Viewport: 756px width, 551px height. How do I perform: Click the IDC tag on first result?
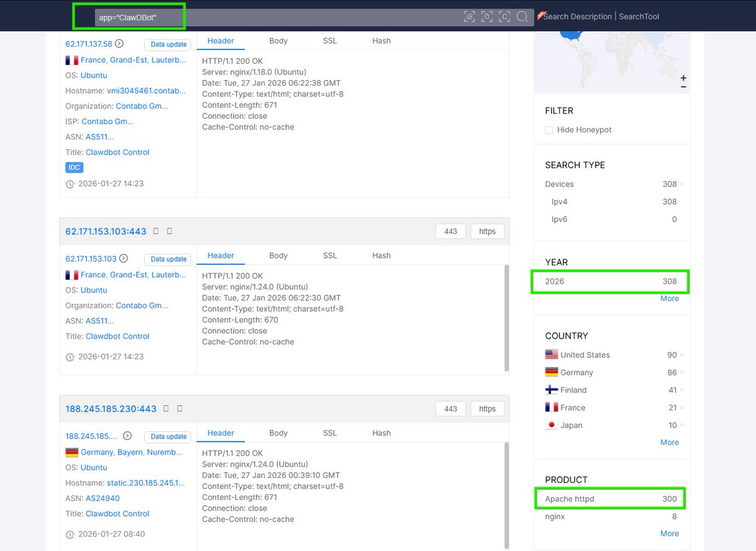[x=74, y=168]
